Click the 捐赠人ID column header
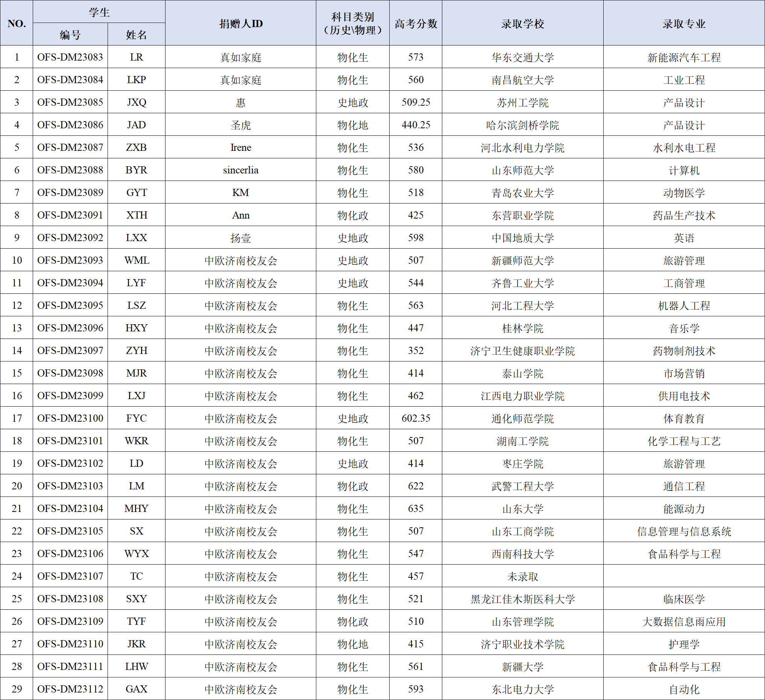Screen dimensions: 765x700 pos(241,23)
